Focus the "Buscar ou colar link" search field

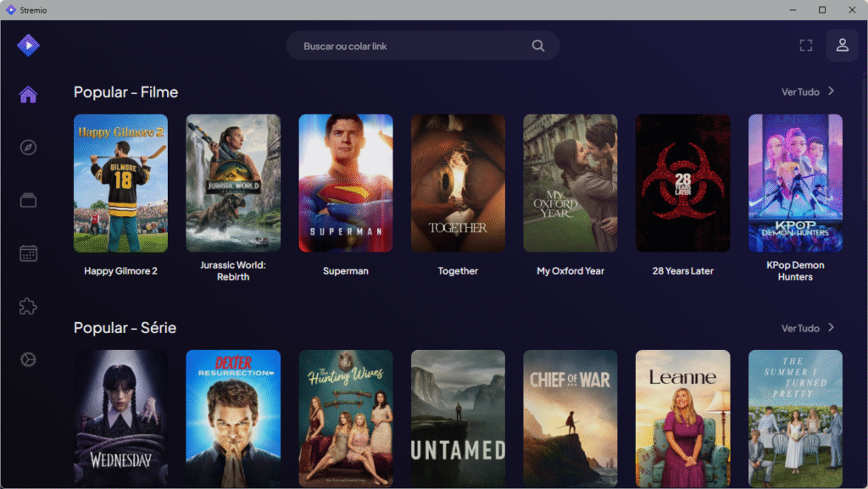coord(422,46)
